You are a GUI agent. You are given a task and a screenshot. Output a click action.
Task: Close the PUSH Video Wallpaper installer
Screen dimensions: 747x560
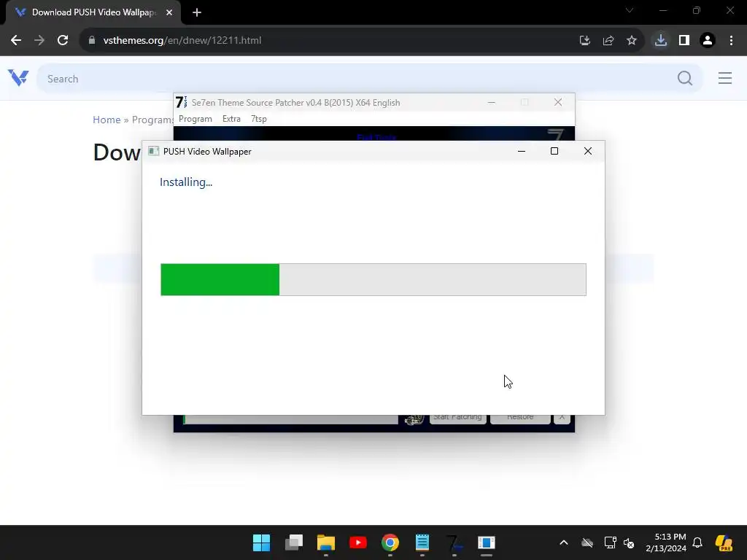click(588, 151)
